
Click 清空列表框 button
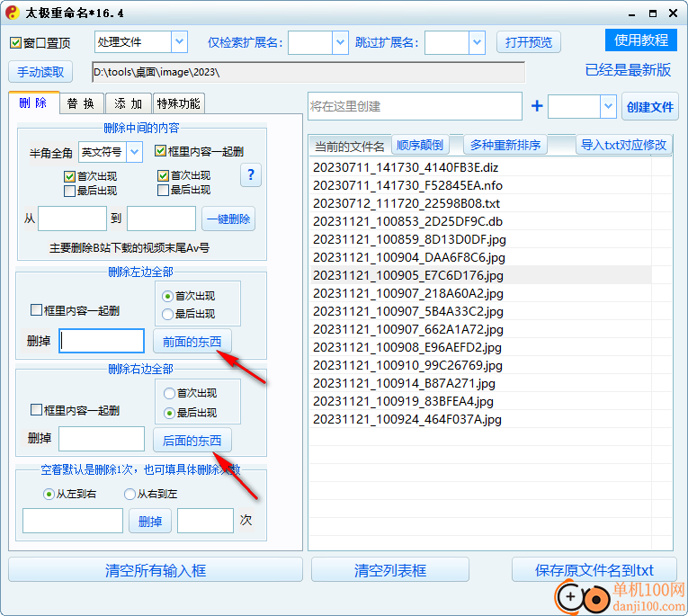[390, 570]
